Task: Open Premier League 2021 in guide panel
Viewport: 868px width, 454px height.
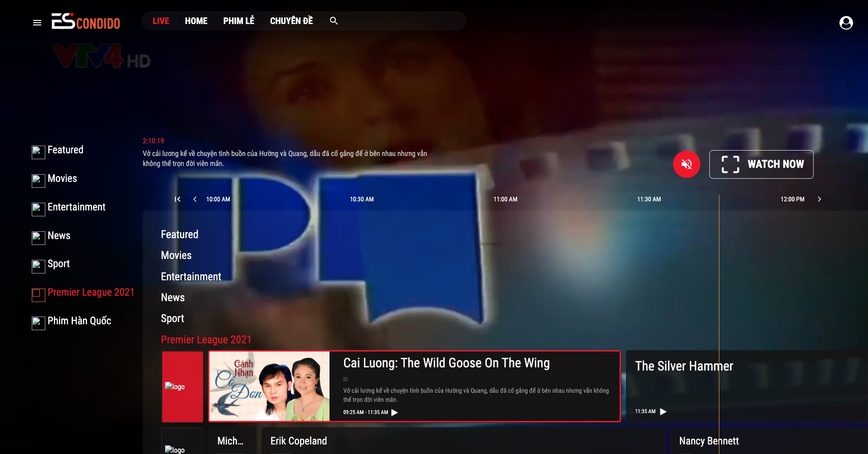Action: point(206,340)
